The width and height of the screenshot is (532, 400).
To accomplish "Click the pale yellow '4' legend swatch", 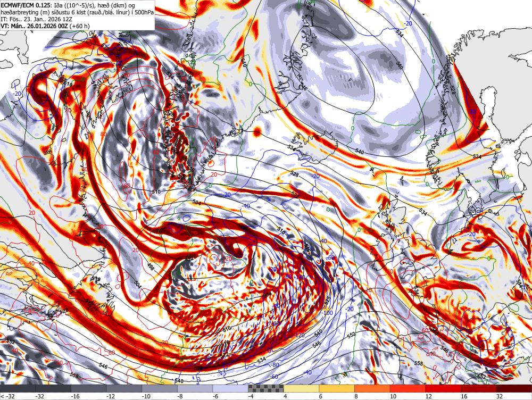I will tap(301, 388).
